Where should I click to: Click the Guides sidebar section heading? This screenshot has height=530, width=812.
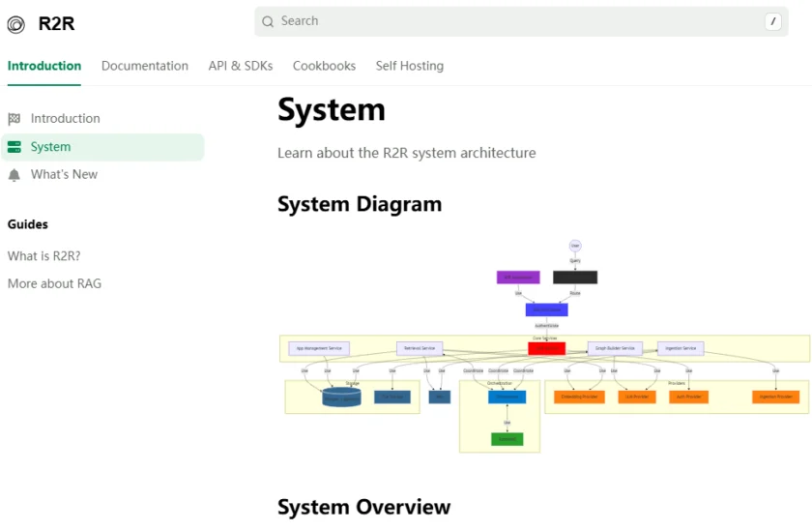point(27,224)
